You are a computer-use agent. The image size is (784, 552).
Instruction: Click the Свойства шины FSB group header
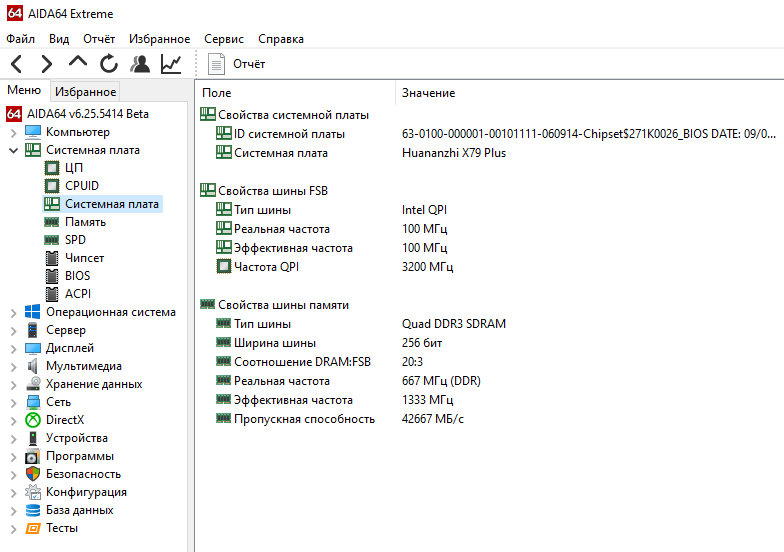[x=264, y=191]
